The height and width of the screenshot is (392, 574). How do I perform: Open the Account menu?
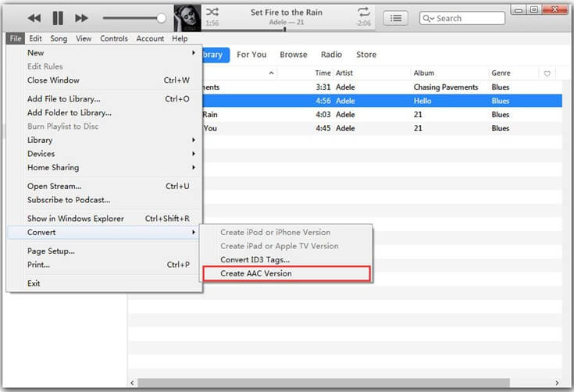(x=150, y=38)
